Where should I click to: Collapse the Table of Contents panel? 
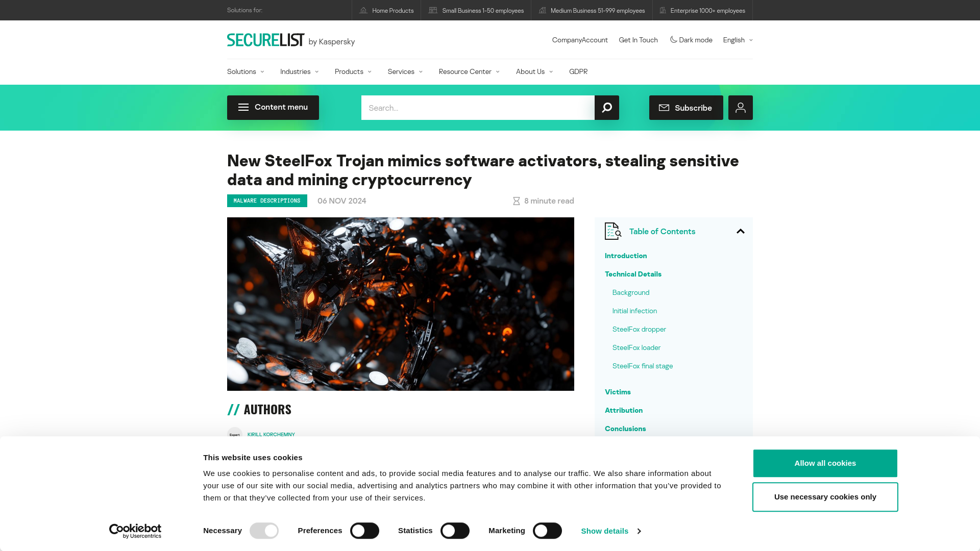pos(741,231)
